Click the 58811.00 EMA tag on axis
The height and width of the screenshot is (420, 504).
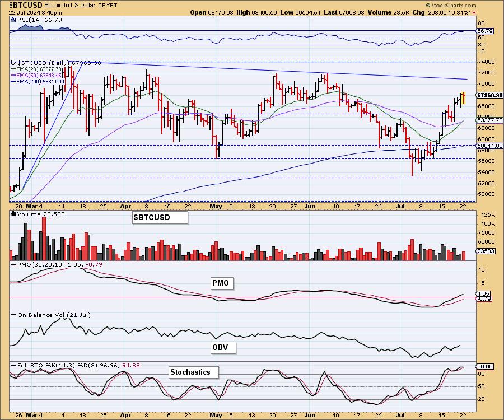(490, 146)
